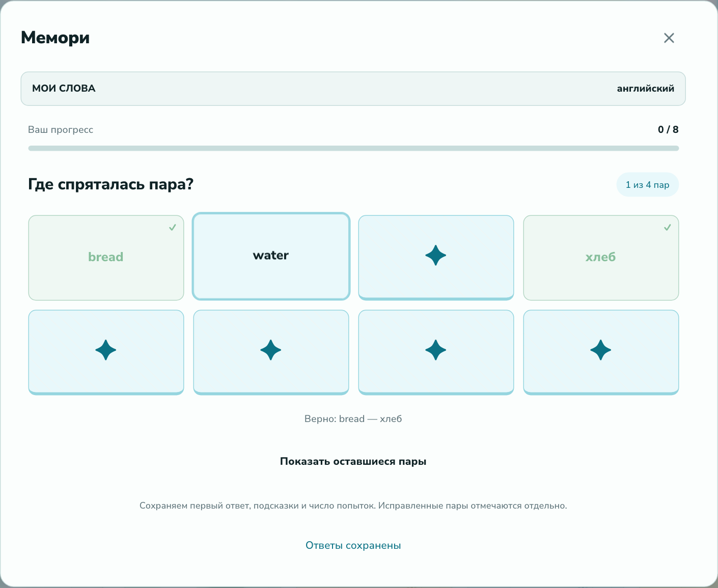
Task: Click the word хлеб on the matched card
Action: (601, 257)
